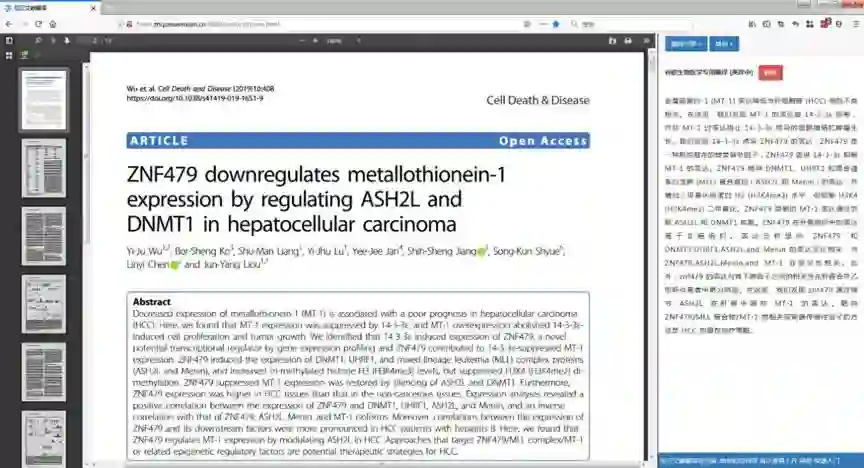
Task: Open file icon in PDF toolbar
Action: click(x=612, y=41)
